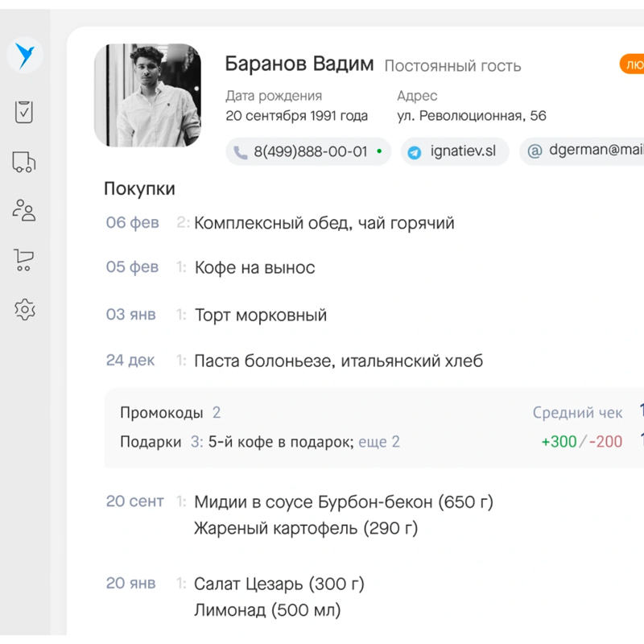Image resolution: width=644 pixels, height=644 pixels.
Task: Click the Telegram icon
Action: coord(415,152)
